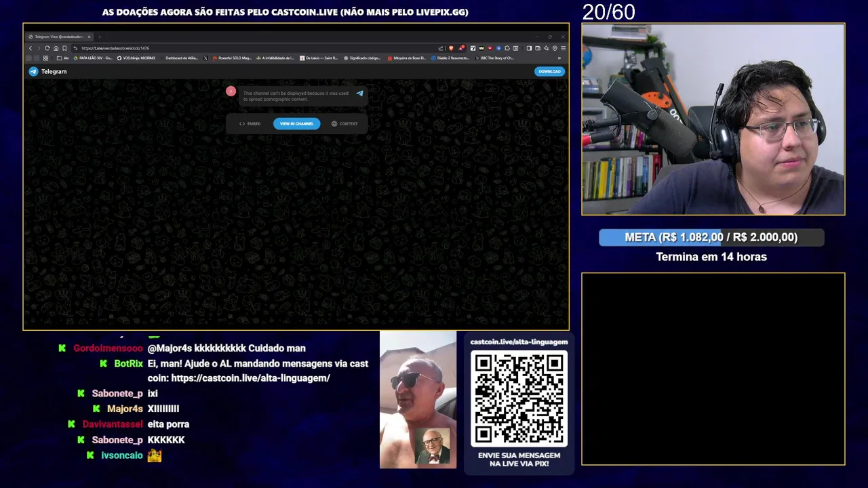Click the EMBED option
The image size is (868, 488).
[250, 123]
